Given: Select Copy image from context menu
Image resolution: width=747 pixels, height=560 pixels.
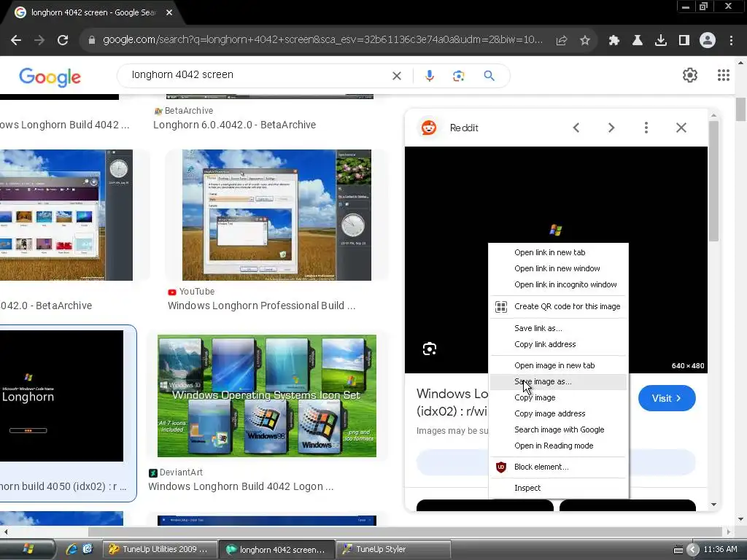Looking at the screenshot, I should click(558, 397).
